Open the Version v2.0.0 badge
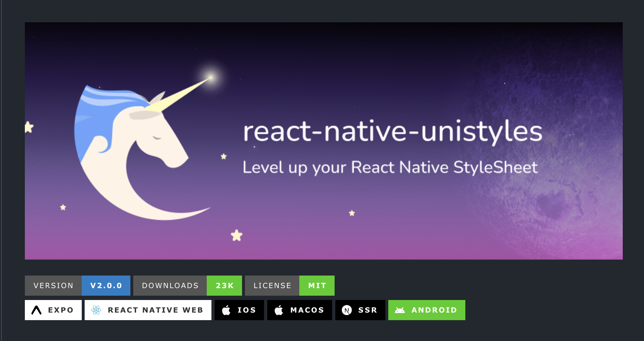644x341 pixels. (77, 286)
